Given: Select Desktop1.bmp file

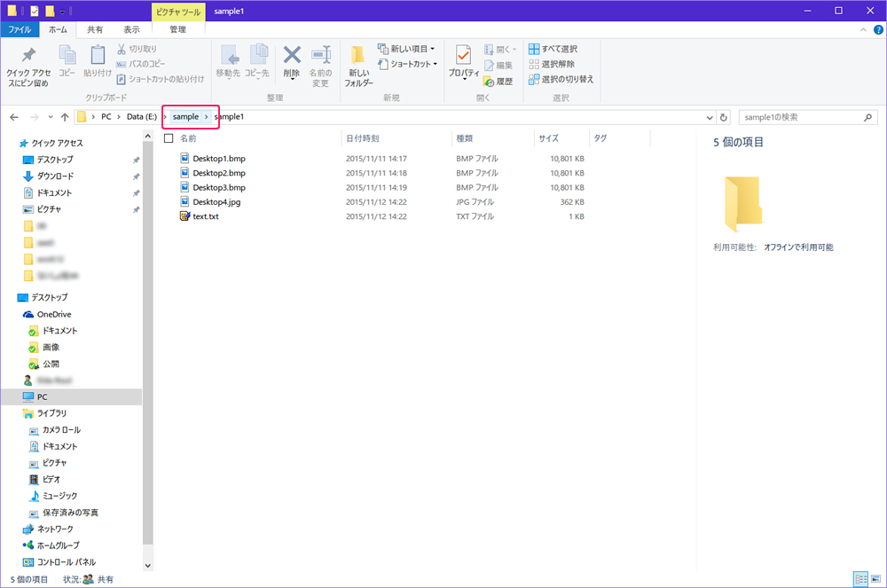Looking at the screenshot, I should pos(219,158).
